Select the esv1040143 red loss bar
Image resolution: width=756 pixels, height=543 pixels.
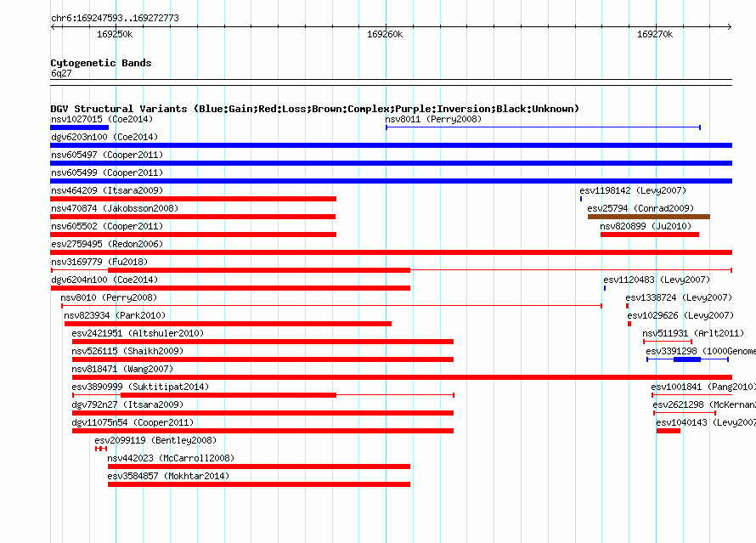pos(669,431)
